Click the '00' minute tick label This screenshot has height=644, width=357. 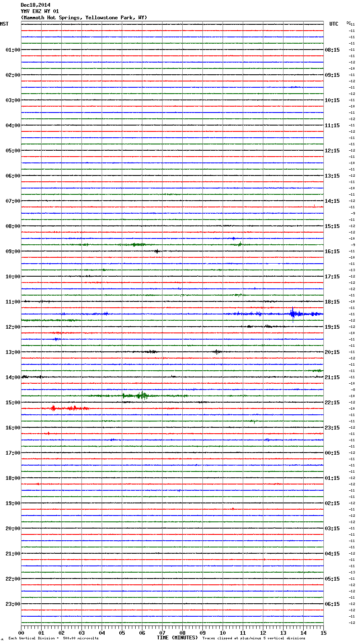[x=21, y=633]
